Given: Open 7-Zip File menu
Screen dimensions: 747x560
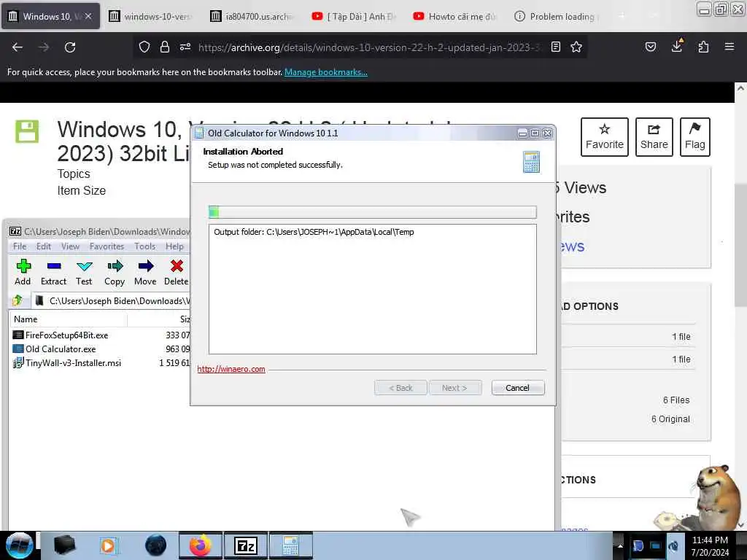Looking at the screenshot, I should pos(20,246).
